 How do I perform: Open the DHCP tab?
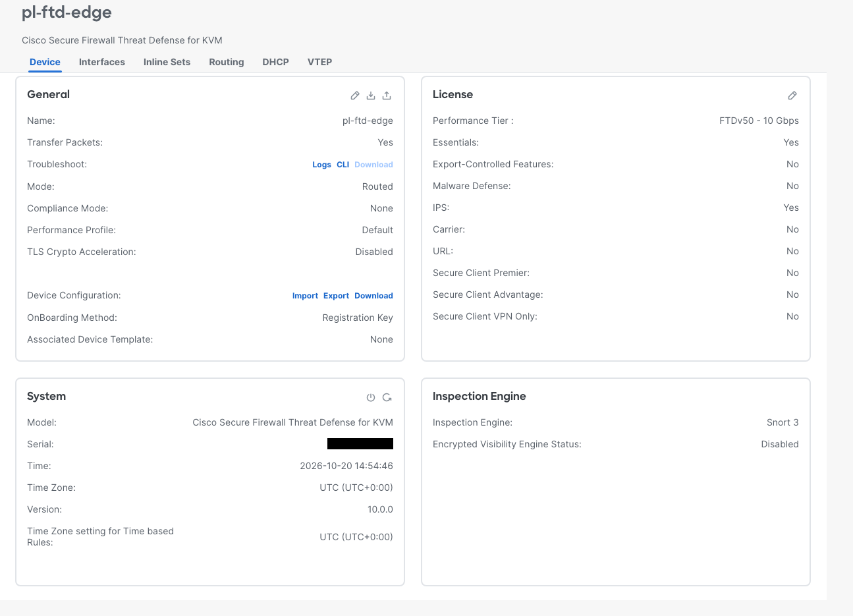pos(275,62)
